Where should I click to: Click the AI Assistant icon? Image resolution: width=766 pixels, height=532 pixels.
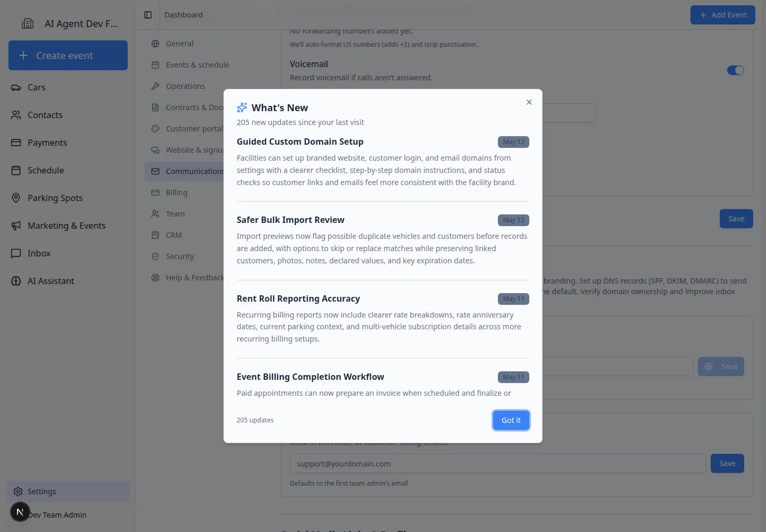click(16, 281)
